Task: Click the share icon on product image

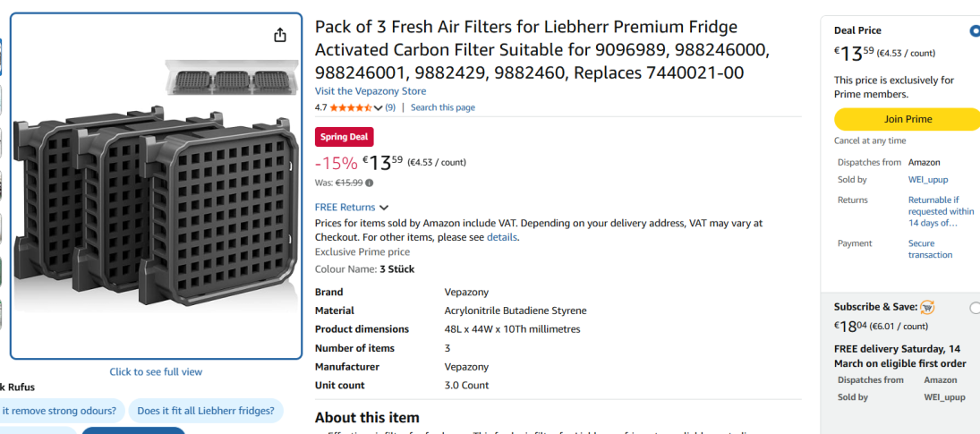Action: [280, 35]
